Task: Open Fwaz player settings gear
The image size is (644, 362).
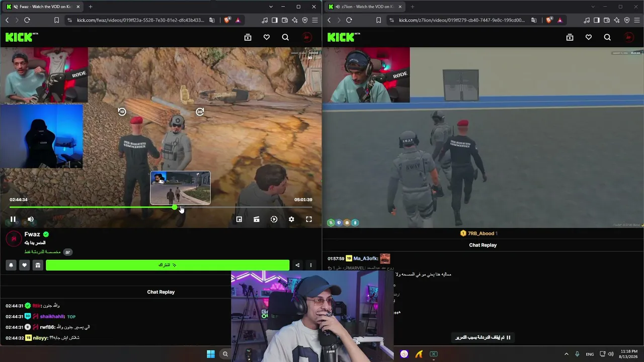Action: 291,219
